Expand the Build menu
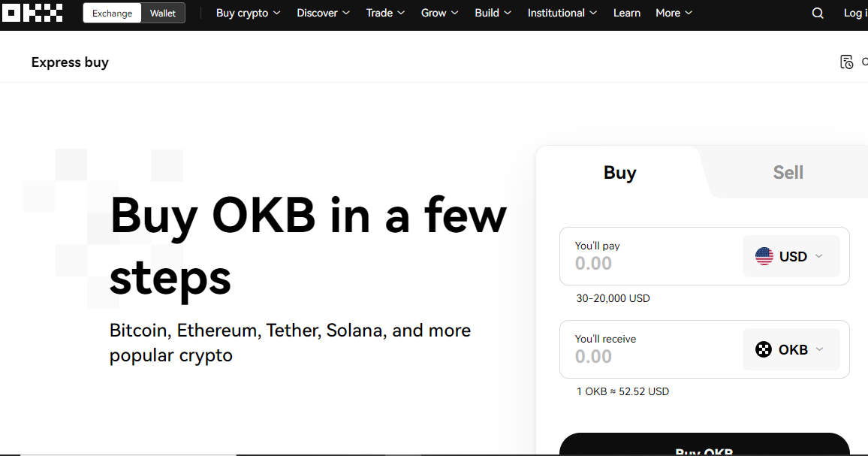868x456 pixels. coord(493,13)
